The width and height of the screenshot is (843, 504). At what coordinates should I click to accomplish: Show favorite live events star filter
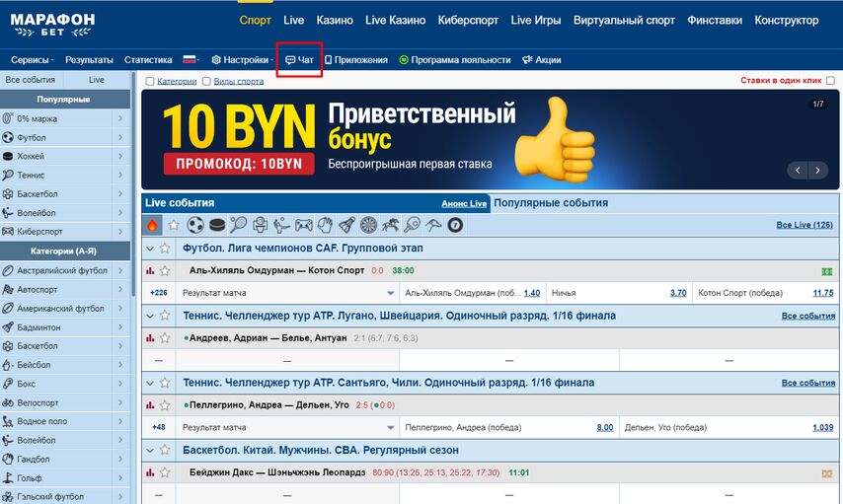point(174,225)
